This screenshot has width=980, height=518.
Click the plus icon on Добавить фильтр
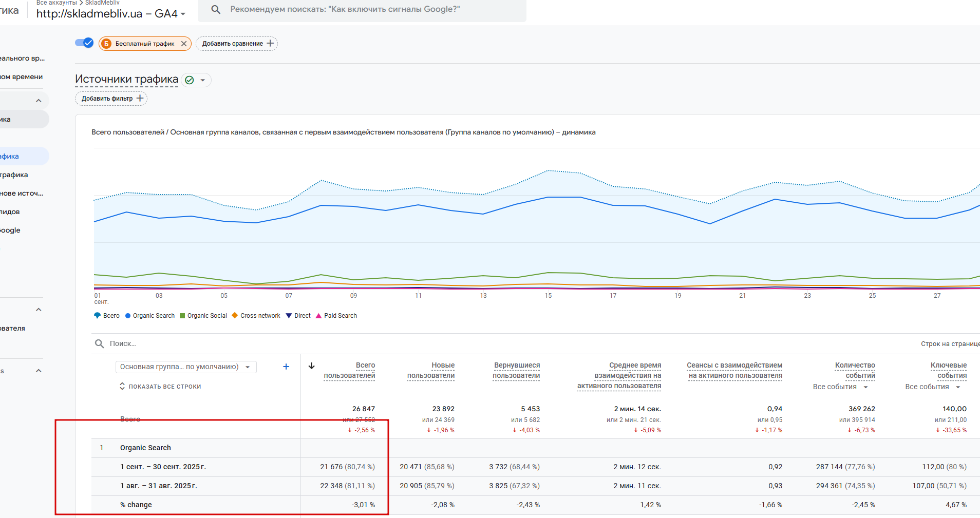coord(140,99)
